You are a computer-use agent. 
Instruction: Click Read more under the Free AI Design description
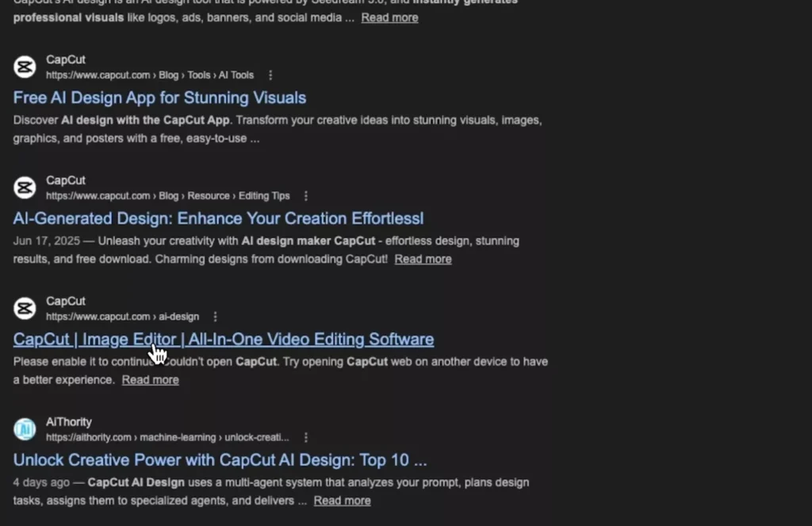(x=389, y=17)
